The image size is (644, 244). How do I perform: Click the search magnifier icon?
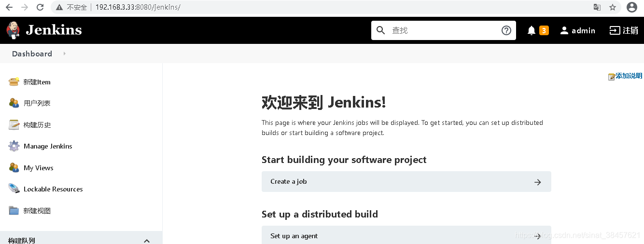pos(380,30)
